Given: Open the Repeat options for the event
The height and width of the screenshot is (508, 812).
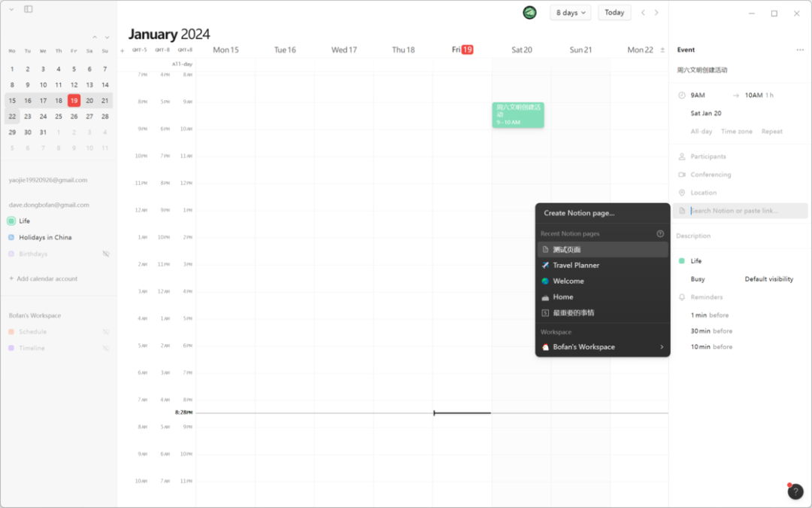Looking at the screenshot, I should point(771,132).
